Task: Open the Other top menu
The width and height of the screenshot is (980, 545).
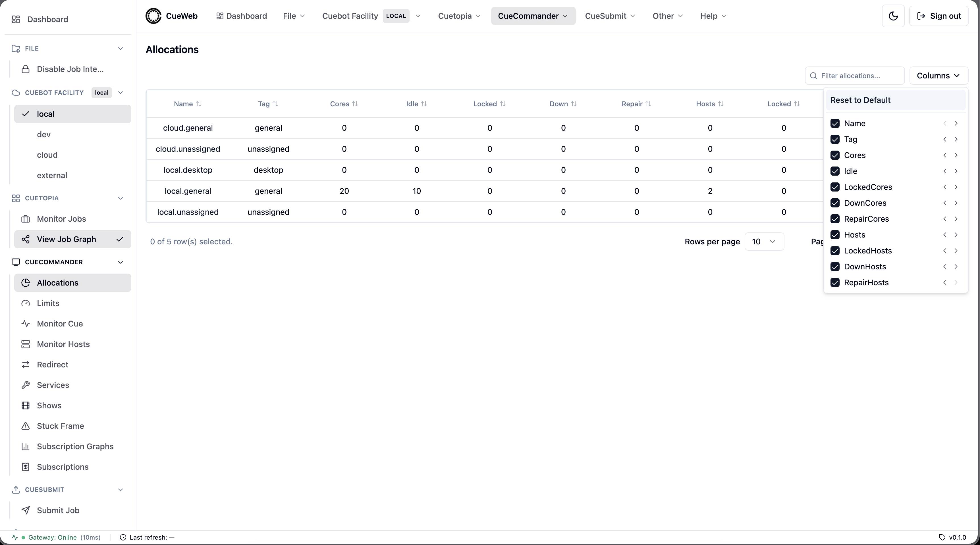Action: [668, 16]
